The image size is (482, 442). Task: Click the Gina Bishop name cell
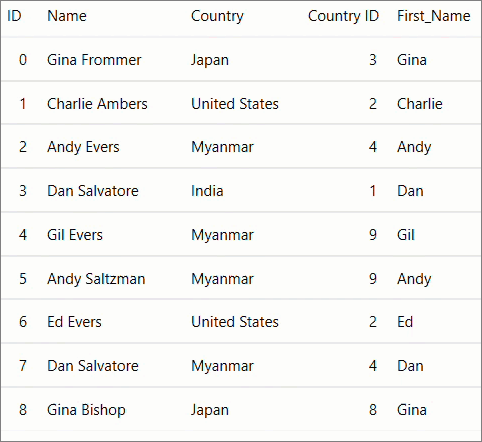(x=86, y=410)
